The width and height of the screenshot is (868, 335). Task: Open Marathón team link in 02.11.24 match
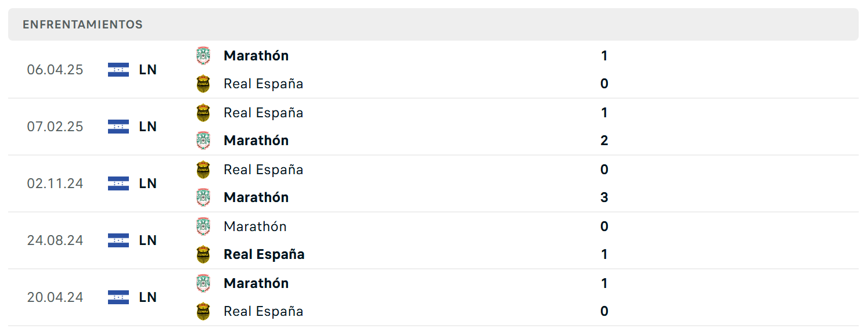tap(256, 197)
